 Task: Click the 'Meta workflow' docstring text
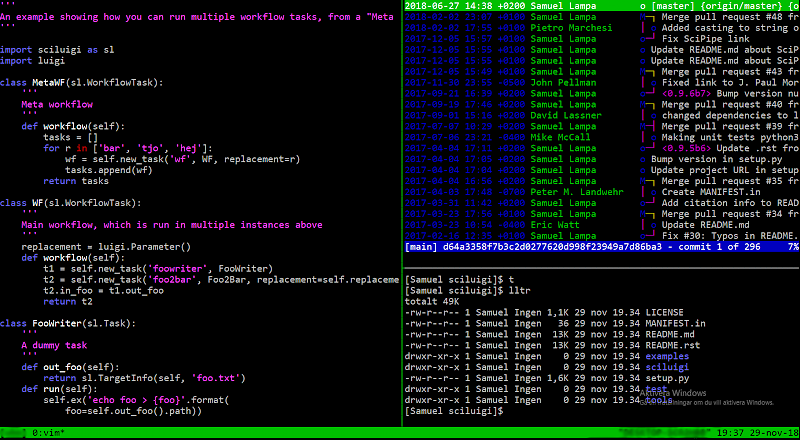click(x=57, y=104)
